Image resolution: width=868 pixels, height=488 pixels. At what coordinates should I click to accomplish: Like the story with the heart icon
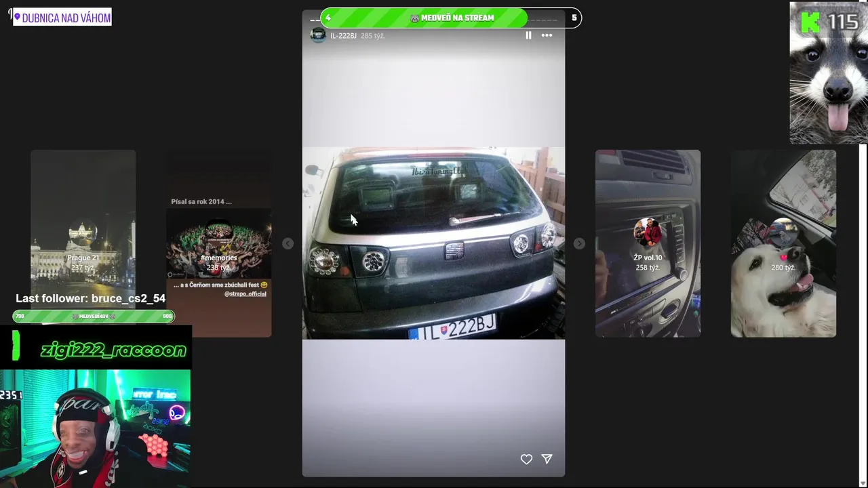(526, 460)
